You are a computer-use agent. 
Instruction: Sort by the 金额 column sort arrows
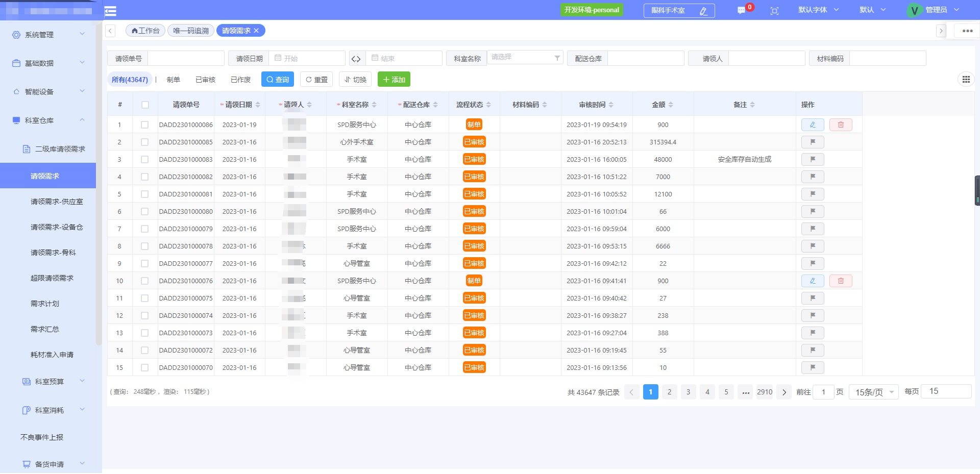pyautogui.click(x=671, y=105)
